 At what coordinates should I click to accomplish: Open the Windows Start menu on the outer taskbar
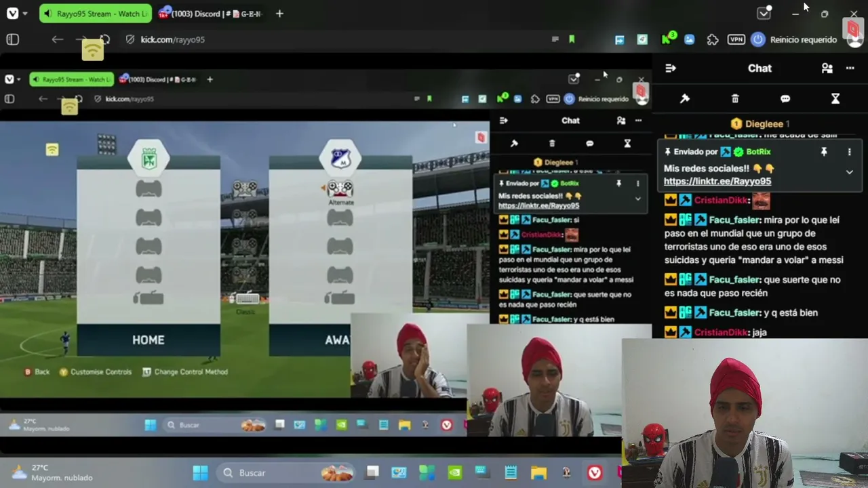[201, 472]
